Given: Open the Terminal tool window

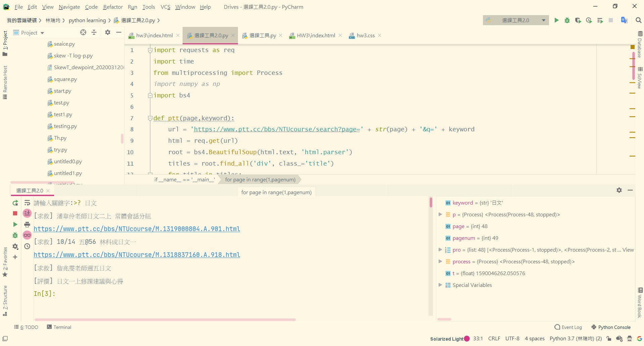Looking at the screenshot, I should pos(59,327).
